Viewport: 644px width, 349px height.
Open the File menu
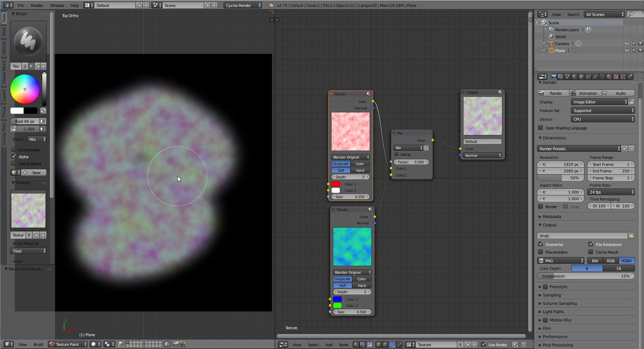21,6
